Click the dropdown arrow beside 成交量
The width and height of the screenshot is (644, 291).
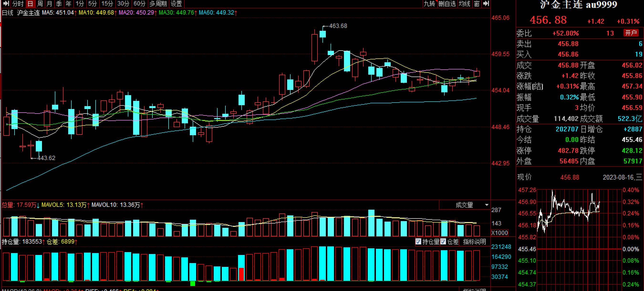point(487,205)
